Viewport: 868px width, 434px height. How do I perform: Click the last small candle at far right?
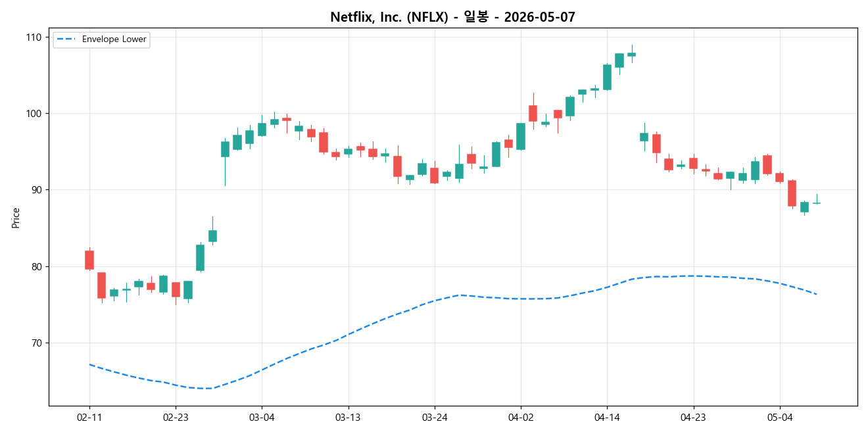pyautogui.click(x=817, y=203)
